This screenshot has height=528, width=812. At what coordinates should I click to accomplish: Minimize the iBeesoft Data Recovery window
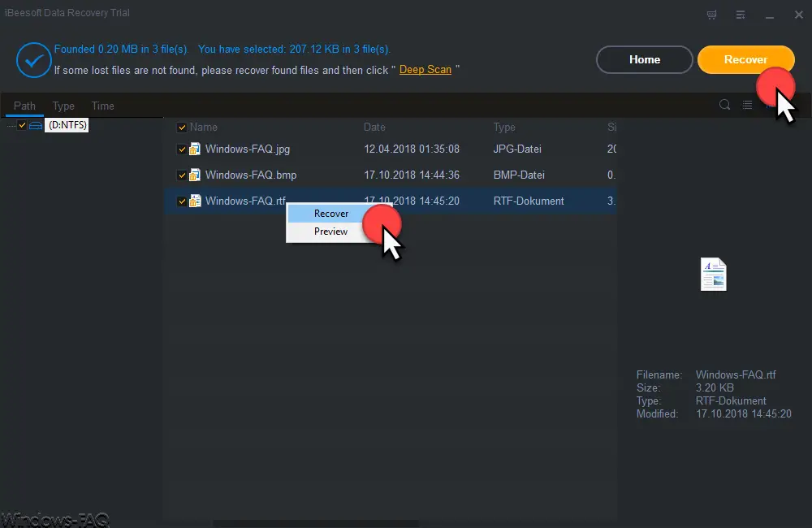click(x=770, y=16)
